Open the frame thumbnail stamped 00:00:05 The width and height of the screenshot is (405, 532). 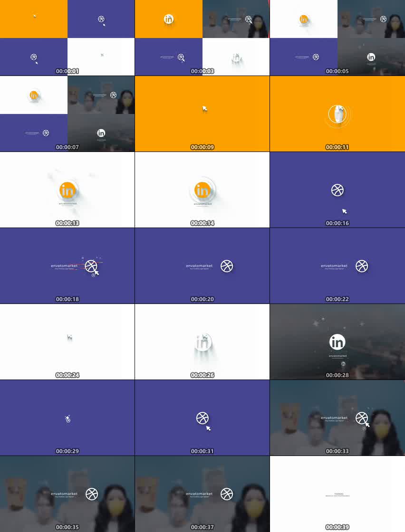coord(337,38)
